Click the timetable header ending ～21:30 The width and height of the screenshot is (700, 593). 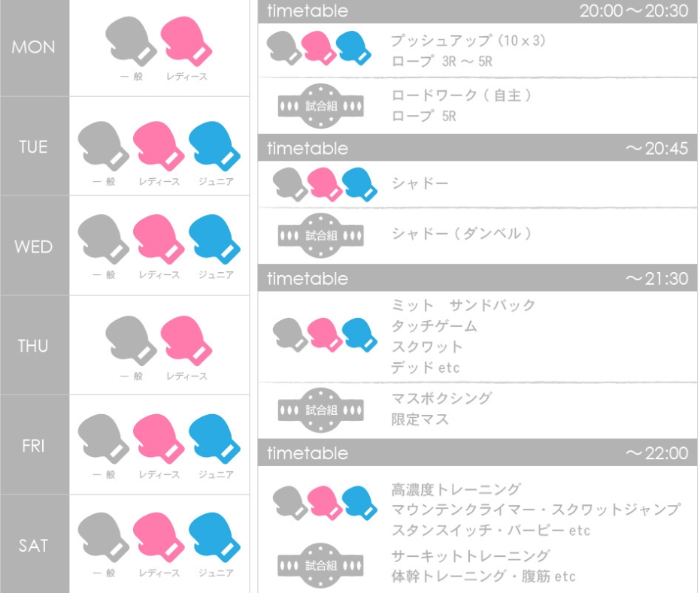coord(477,278)
